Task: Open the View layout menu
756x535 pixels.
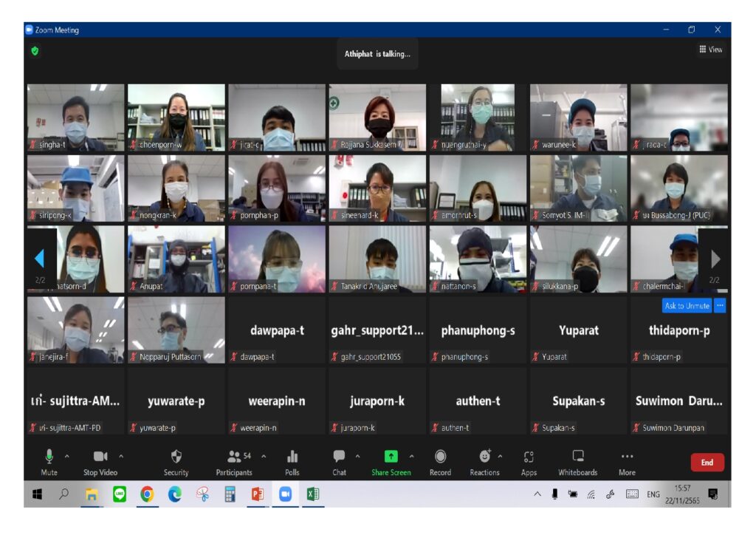Action: tap(711, 50)
